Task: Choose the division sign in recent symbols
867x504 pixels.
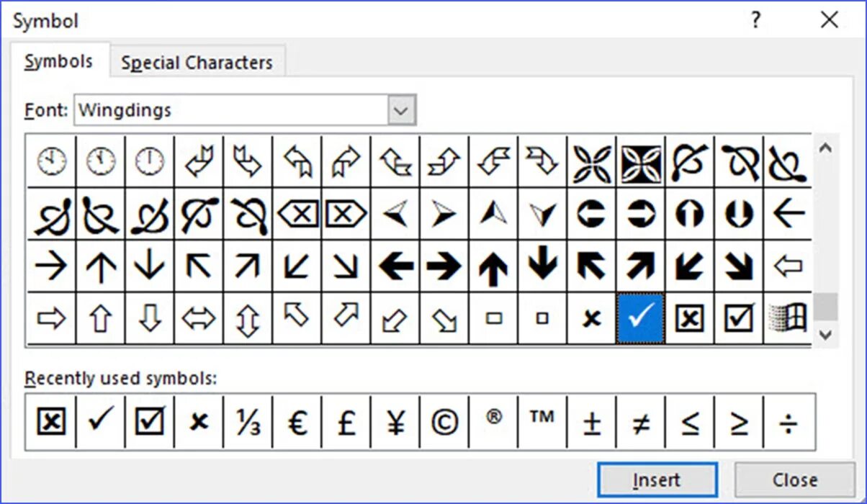Action: tap(789, 422)
